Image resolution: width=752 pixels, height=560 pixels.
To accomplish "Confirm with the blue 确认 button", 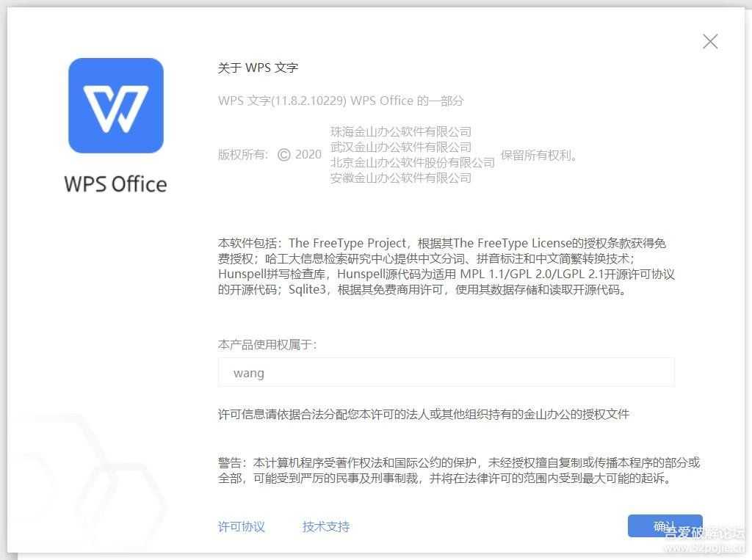I will click(x=665, y=526).
